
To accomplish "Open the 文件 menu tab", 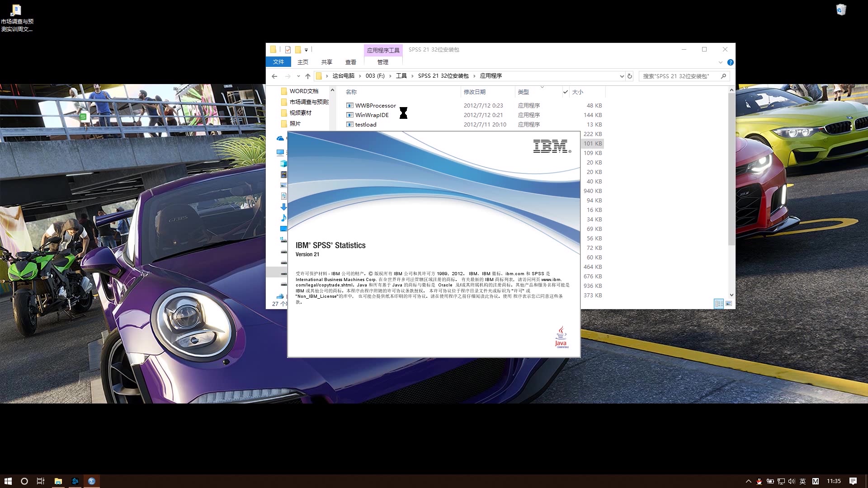I will point(278,62).
